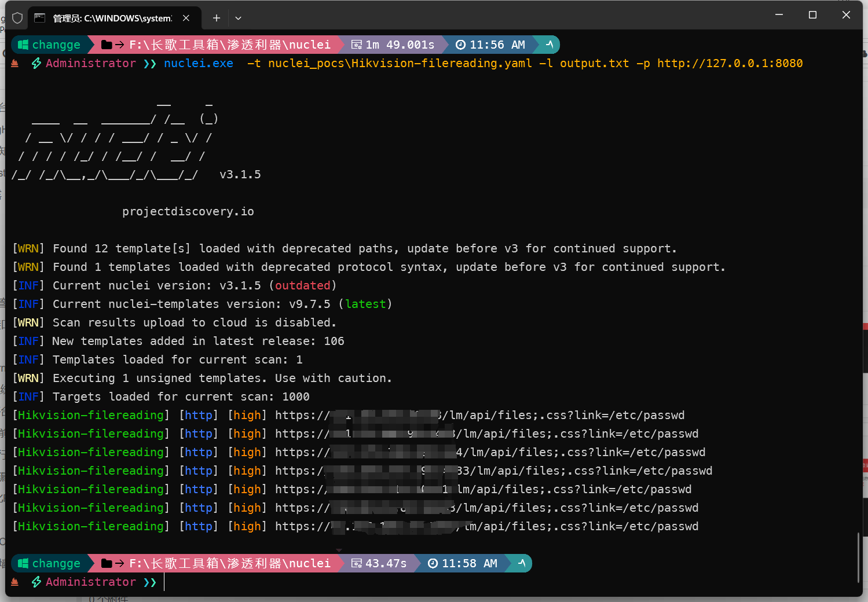Viewport: 868px width, 602px height.
Task: Click the proxy URL http://127.0.0.1:8080
Action: pyautogui.click(x=730, y=63)
